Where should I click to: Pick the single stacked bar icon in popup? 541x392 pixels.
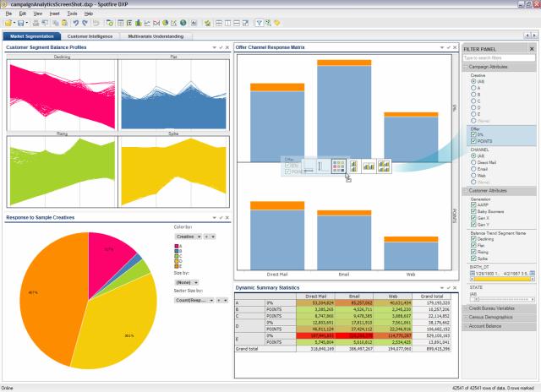tap(353, 166)
